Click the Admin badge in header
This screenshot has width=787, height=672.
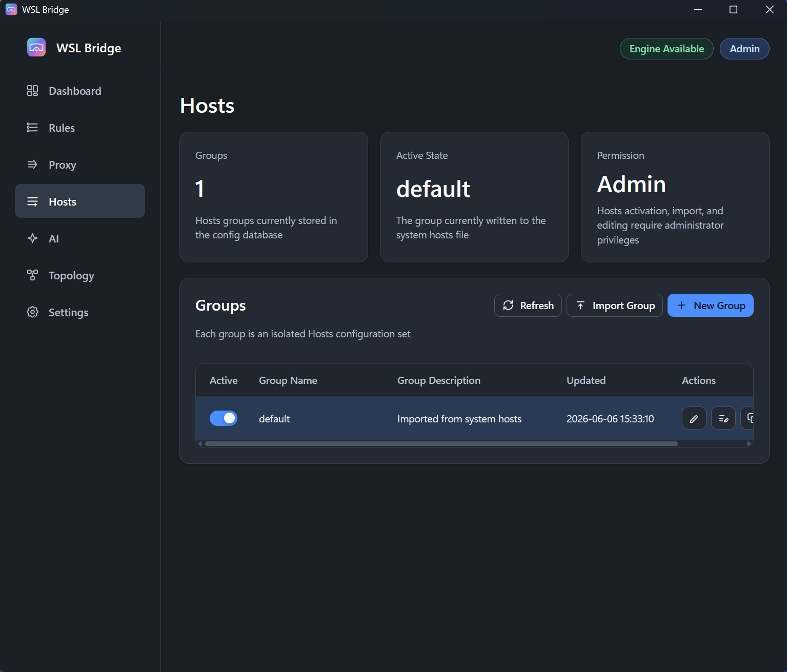(x=744, y=49)
